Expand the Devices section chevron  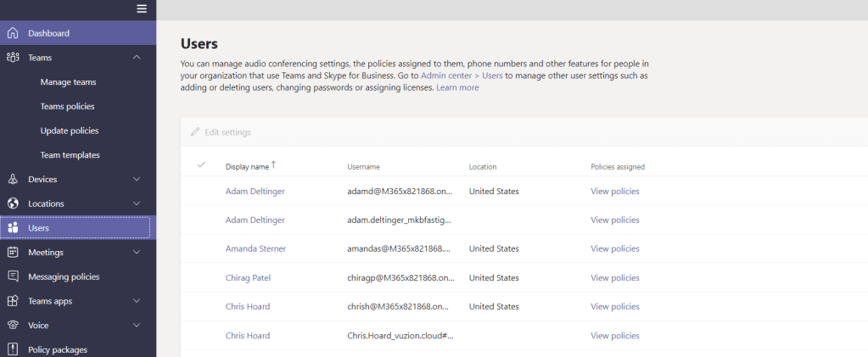tap(137, 179)
